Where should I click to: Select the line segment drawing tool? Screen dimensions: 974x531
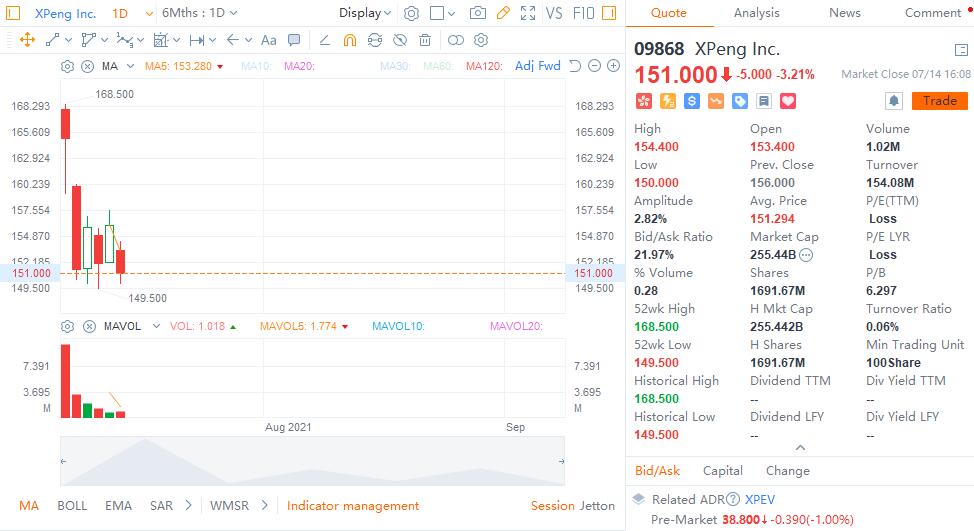pos(53,40)
